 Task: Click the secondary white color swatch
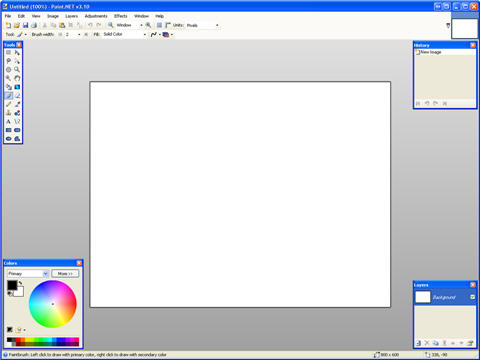click(x=20, y=292)
